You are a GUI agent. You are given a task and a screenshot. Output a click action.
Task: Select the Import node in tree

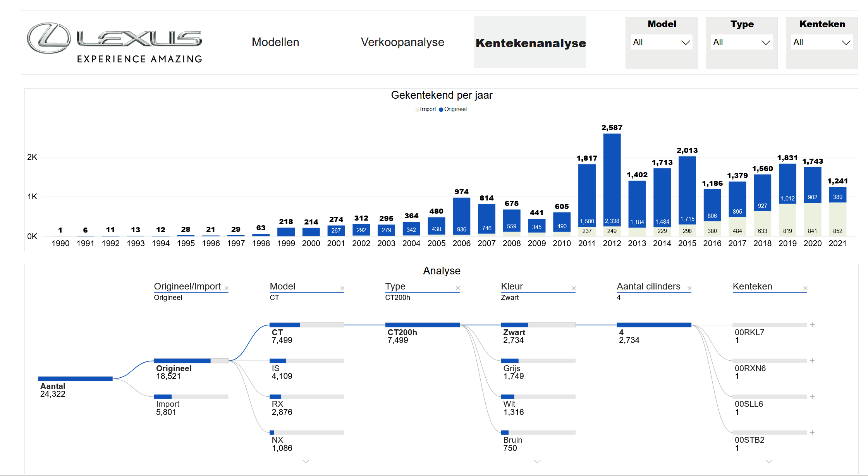[191, 397]
